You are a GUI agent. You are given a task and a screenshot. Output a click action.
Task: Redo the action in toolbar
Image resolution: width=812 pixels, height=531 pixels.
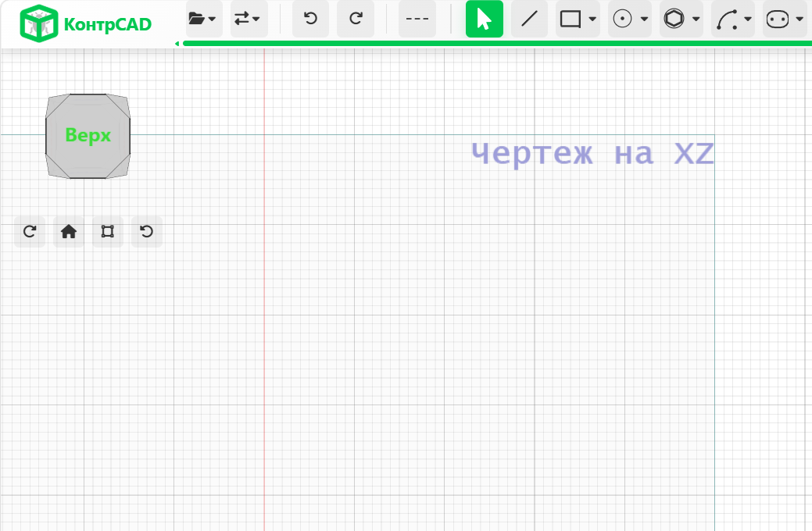(356, 19)
